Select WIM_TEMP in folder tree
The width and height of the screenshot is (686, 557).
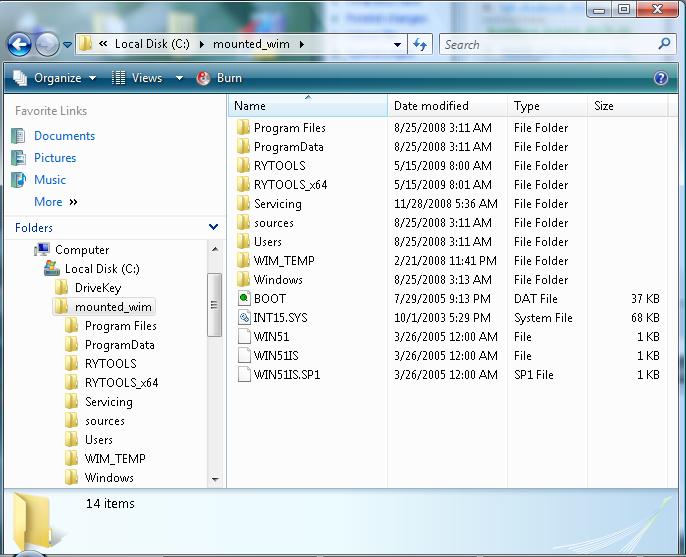[115, 459]
